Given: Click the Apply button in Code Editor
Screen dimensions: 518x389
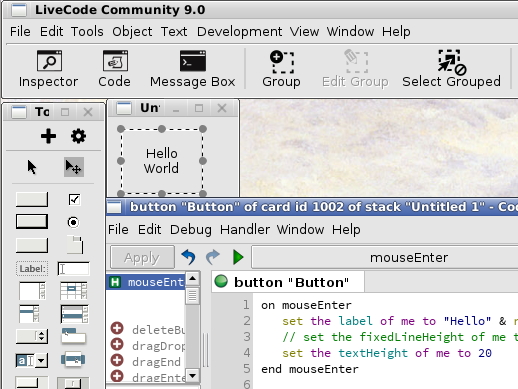Looking at the screenshot, I should tap(142, 257).
